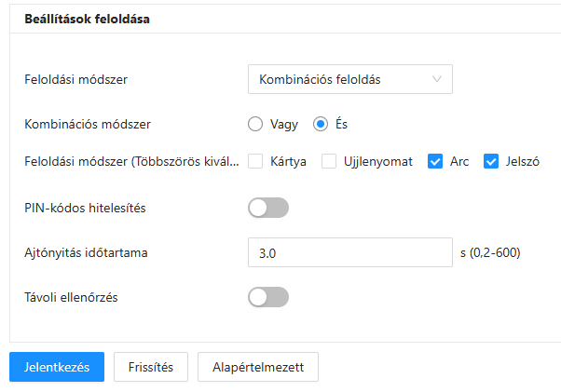561x392 pixels.
Task: Uncheck the Arc checkbox
Action: point(434,161)
